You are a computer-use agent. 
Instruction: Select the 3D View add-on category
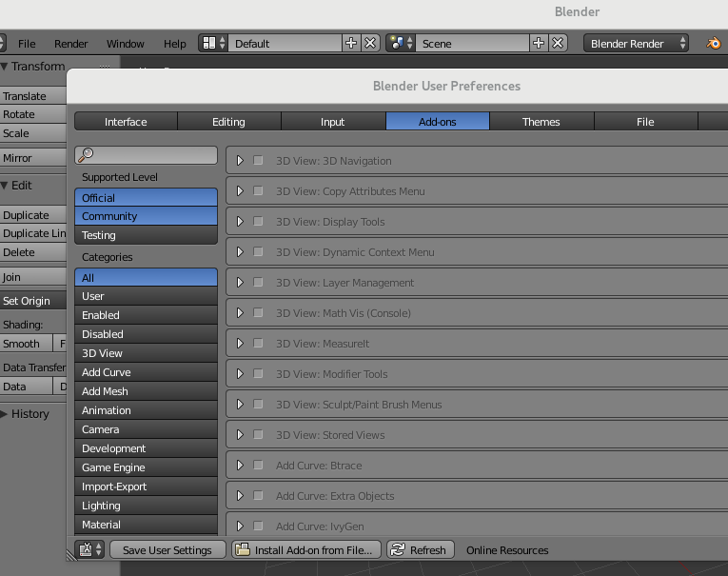(146, 353)
